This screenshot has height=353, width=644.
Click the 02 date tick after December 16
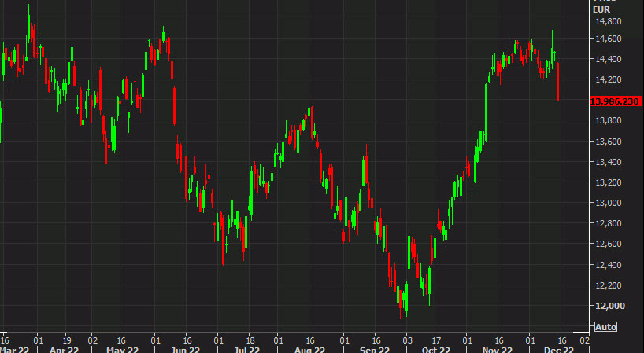[x=584, y=340]
